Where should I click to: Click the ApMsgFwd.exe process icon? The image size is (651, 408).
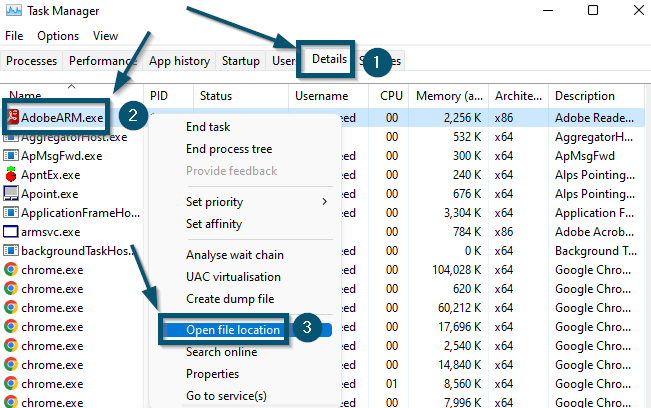[11, 156]
